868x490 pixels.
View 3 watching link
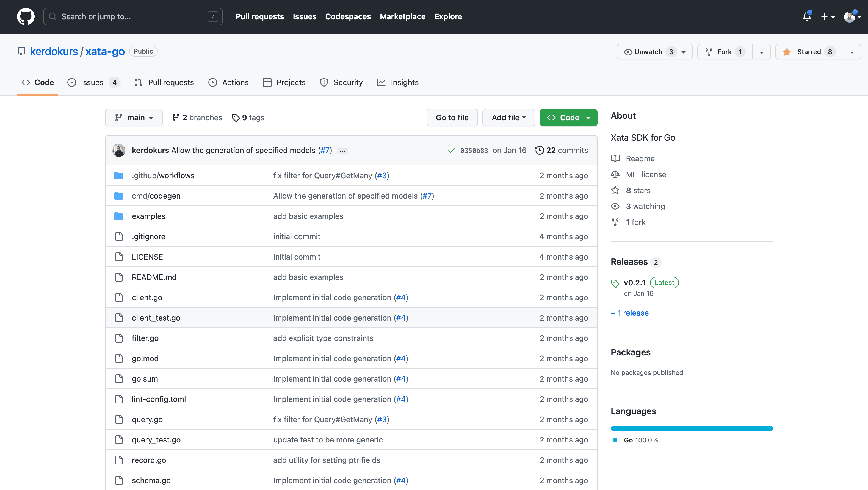[x=638, y=206]
